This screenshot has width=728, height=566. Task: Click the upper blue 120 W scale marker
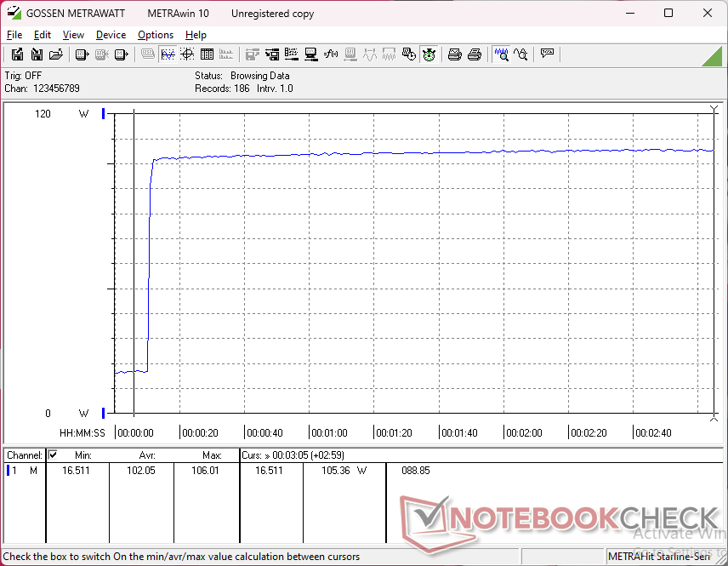[104, 113]
